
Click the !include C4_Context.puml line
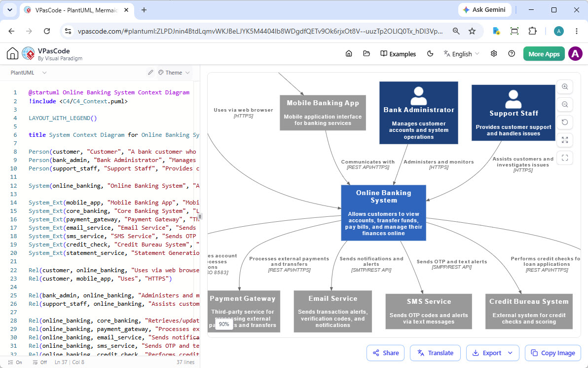click(x=78, y=101)
